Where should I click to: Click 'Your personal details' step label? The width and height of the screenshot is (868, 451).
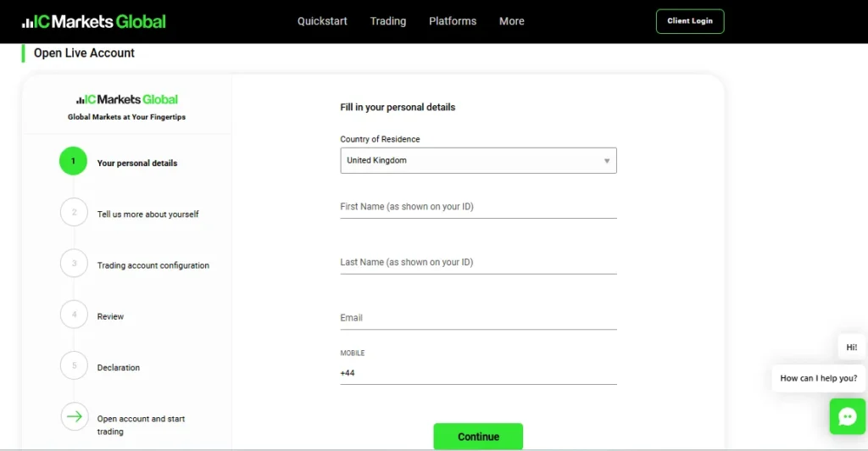137,164
